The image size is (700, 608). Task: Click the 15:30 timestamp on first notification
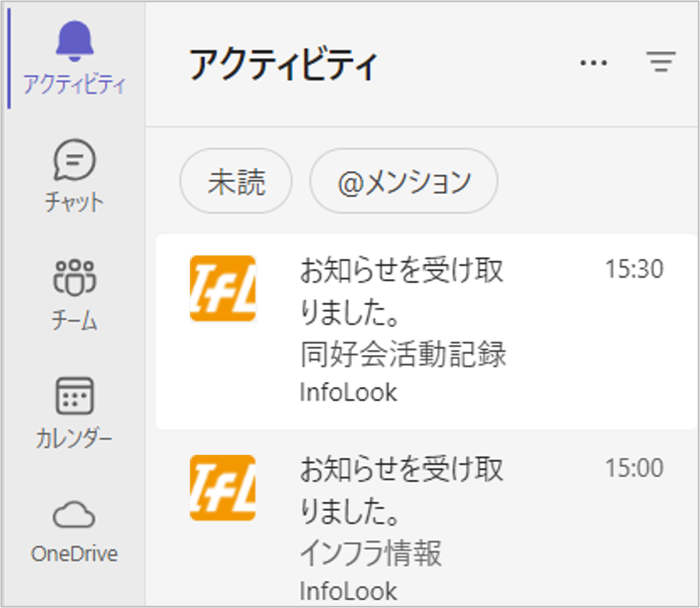634,270
